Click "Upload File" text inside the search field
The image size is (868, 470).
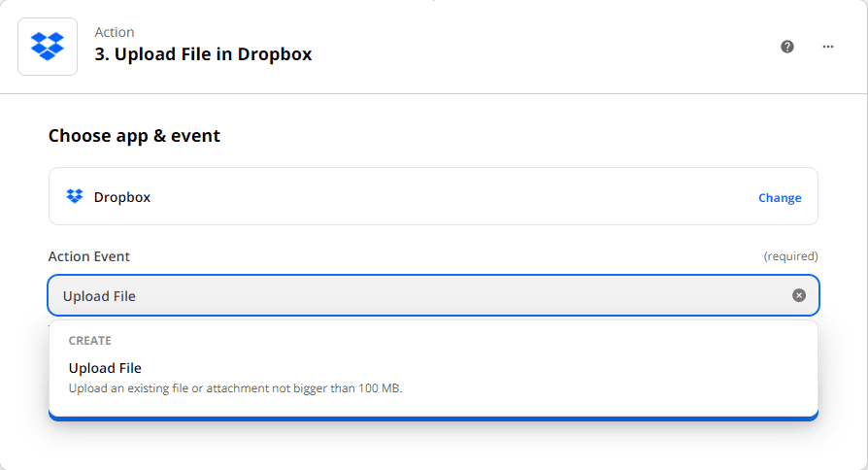(x=99, y=296)
